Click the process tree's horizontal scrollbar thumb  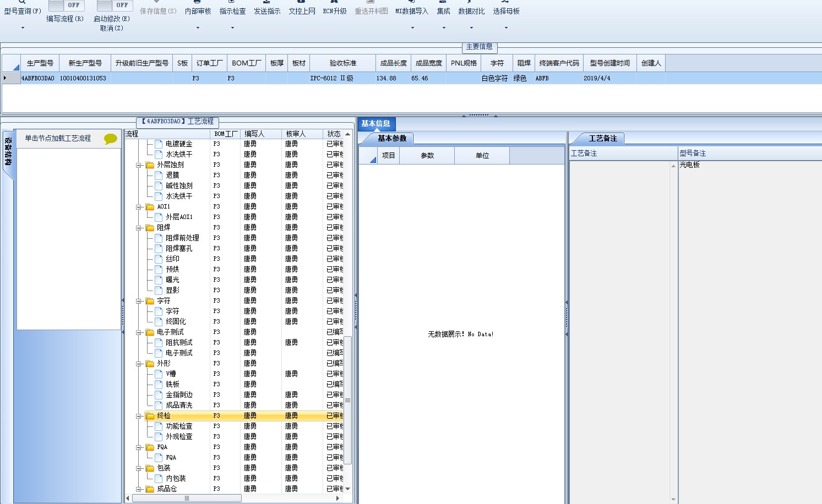click(187, 498)
